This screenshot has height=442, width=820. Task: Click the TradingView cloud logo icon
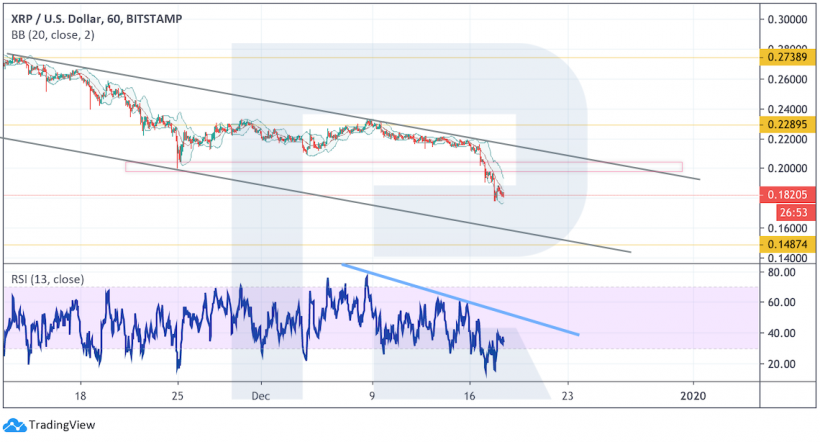14,425
